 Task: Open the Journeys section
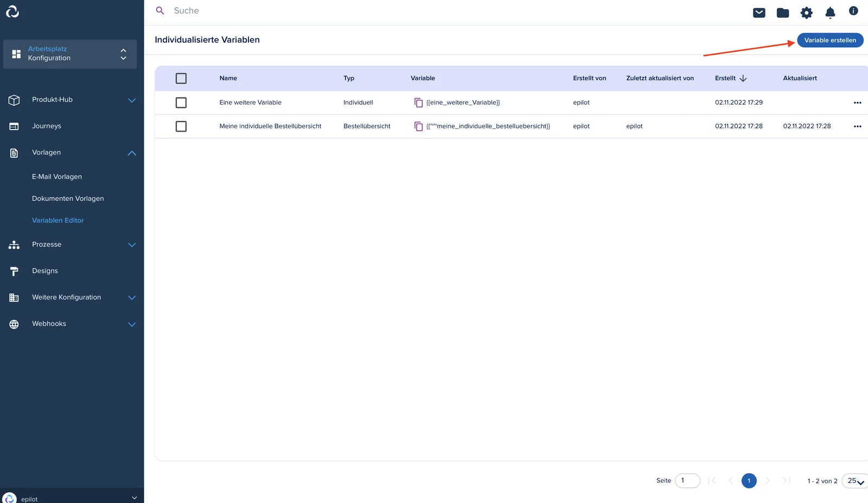(47, 126)
